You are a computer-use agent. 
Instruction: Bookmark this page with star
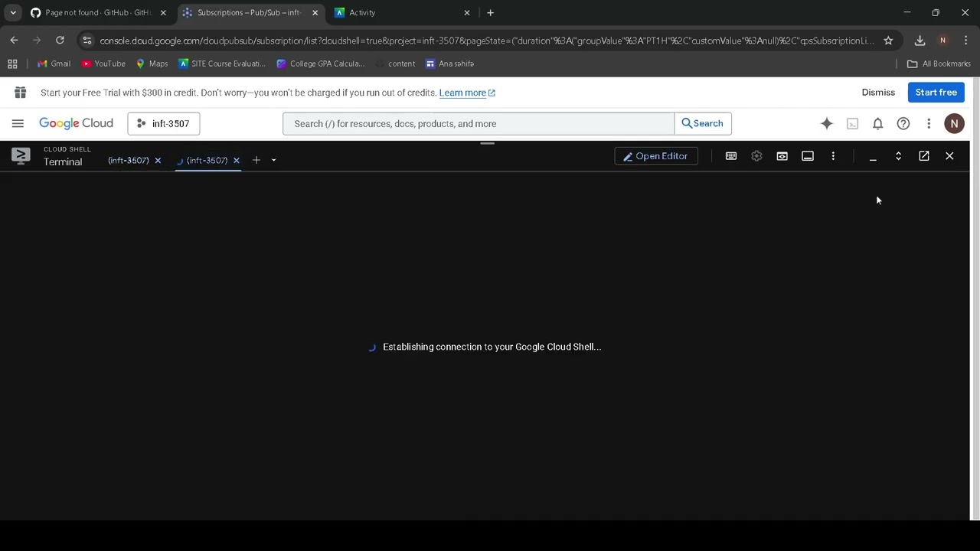(888, 41)
